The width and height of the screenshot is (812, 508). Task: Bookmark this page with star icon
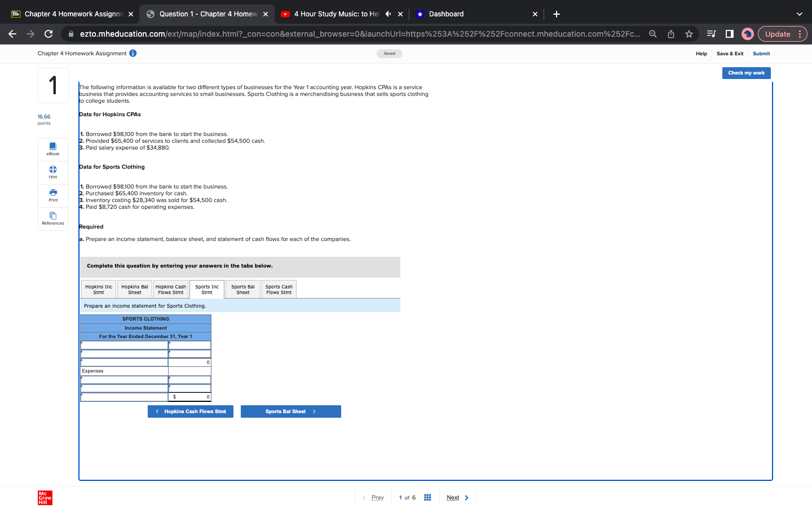coord(689,34)
